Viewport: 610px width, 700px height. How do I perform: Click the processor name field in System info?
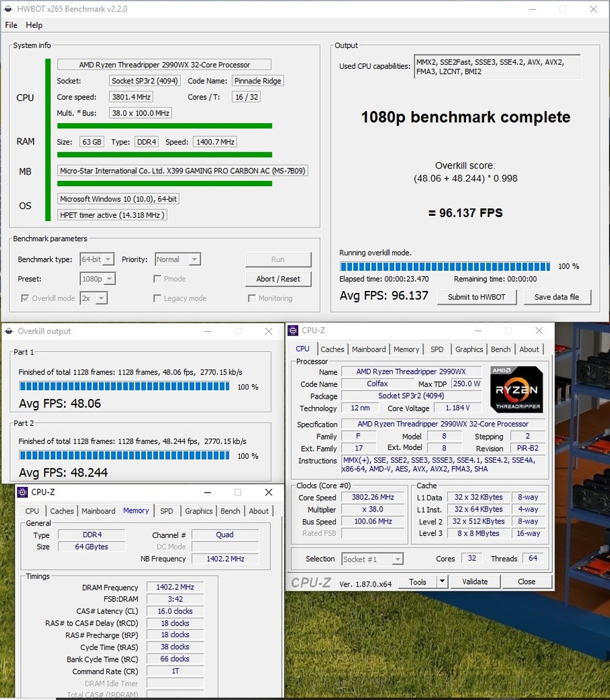tap(164, 65)
